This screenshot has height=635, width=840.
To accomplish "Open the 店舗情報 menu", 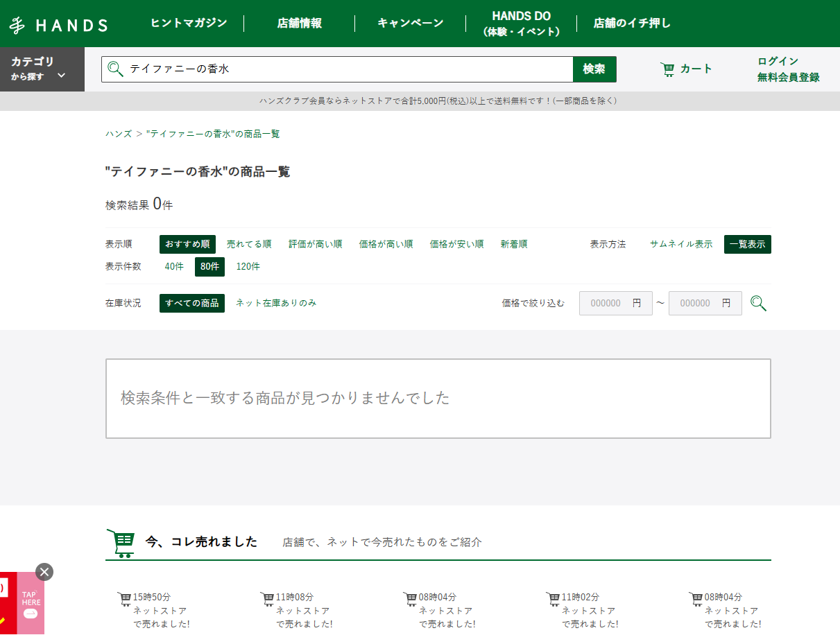I will coord(300,23).
